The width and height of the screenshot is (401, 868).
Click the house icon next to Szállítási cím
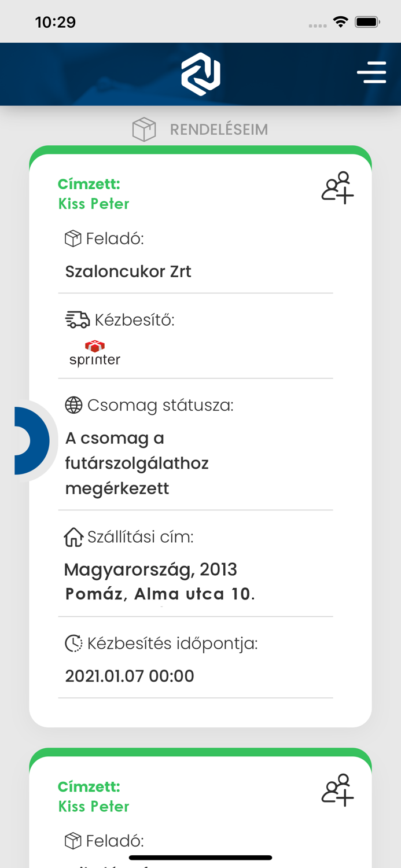pos(72,537)
